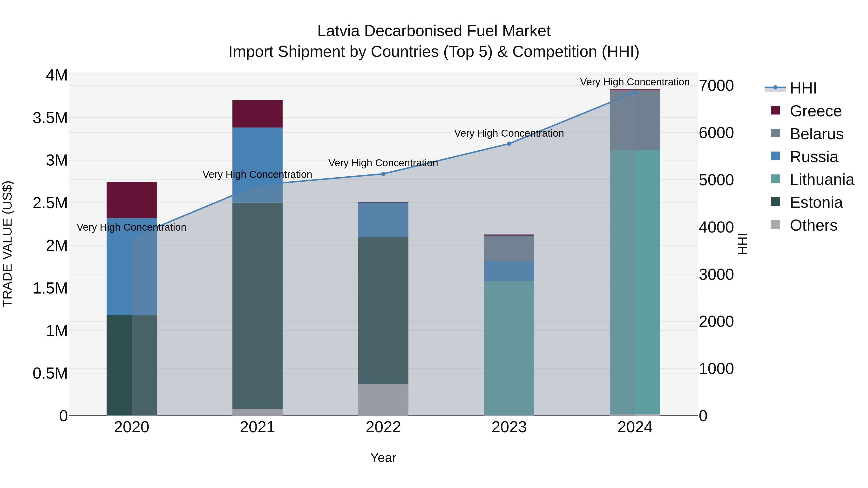Click the '2.5M' left-axis tick label
Screen dimensions: 868x488
coord(50,203)
